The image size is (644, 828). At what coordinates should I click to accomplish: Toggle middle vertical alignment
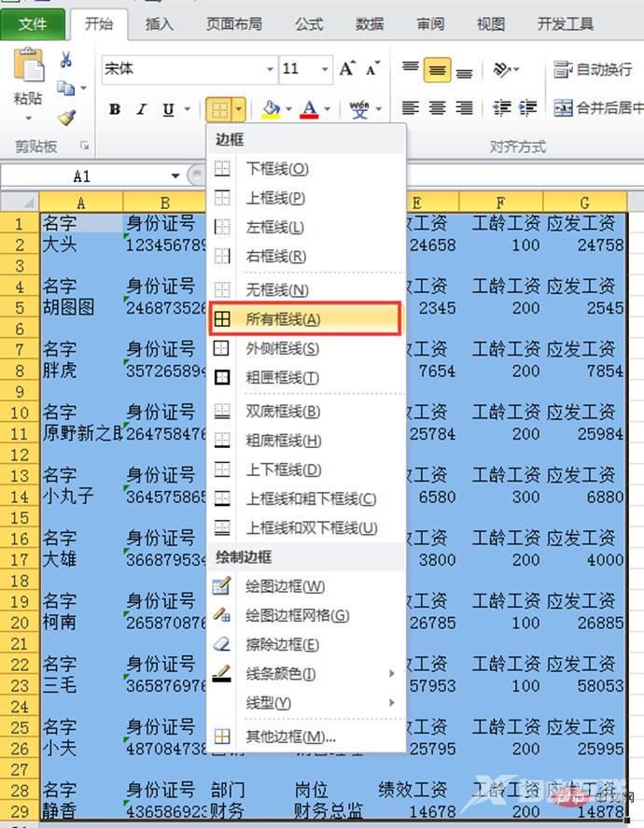(x=437, y=69)
